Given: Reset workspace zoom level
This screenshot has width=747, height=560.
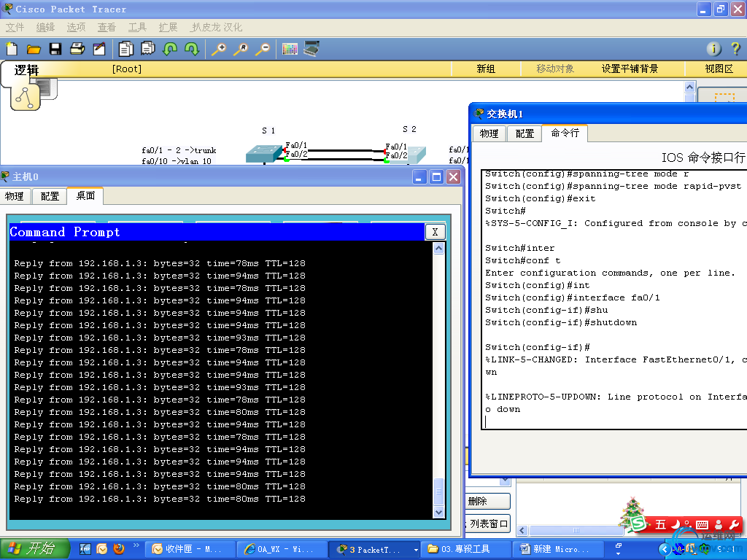Looking at the screenshot, I should point(242,49).
